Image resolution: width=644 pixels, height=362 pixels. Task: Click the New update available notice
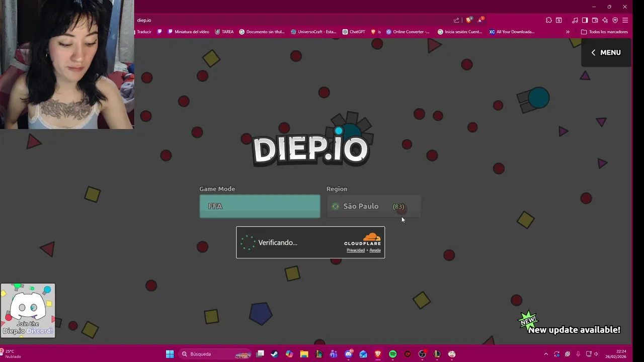click(574, 330)
